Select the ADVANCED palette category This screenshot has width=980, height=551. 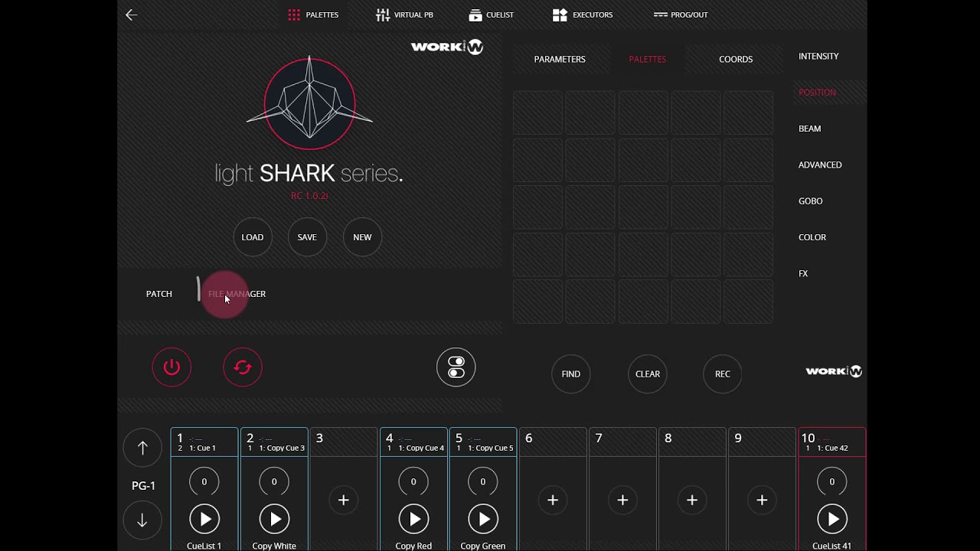click(820, 165)
